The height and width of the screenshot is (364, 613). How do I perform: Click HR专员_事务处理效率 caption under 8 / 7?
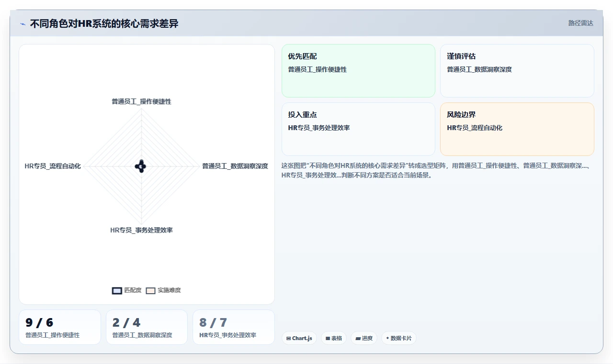[x=227, y=335]
